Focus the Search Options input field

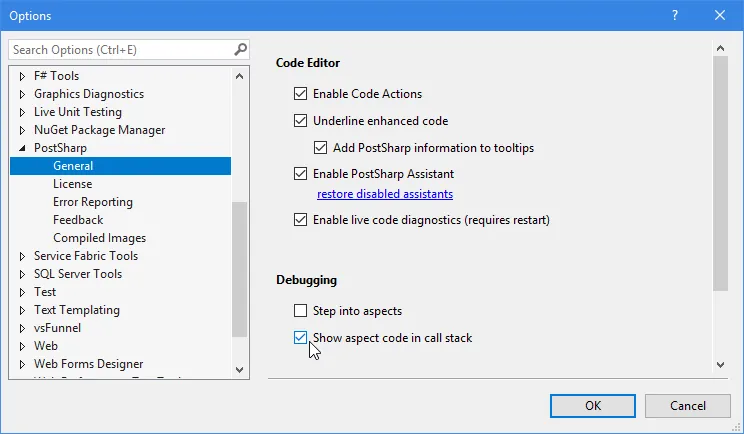click(122, 49)
